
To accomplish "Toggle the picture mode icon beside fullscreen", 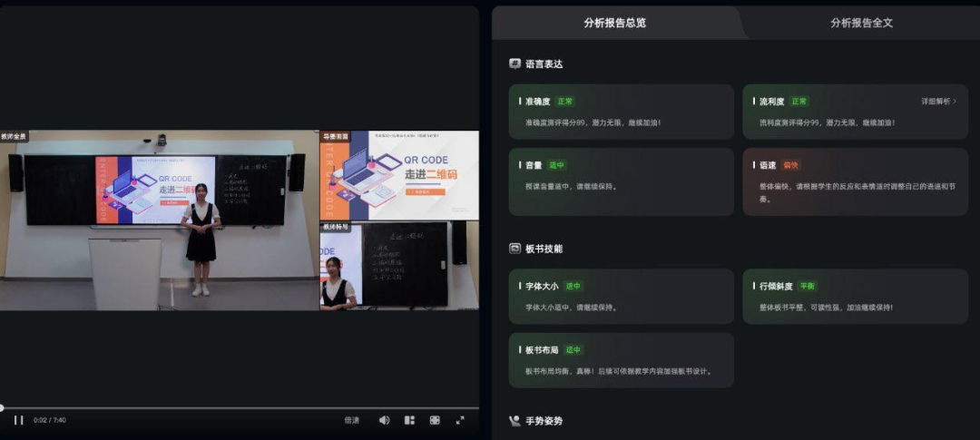I will [435, 420].
